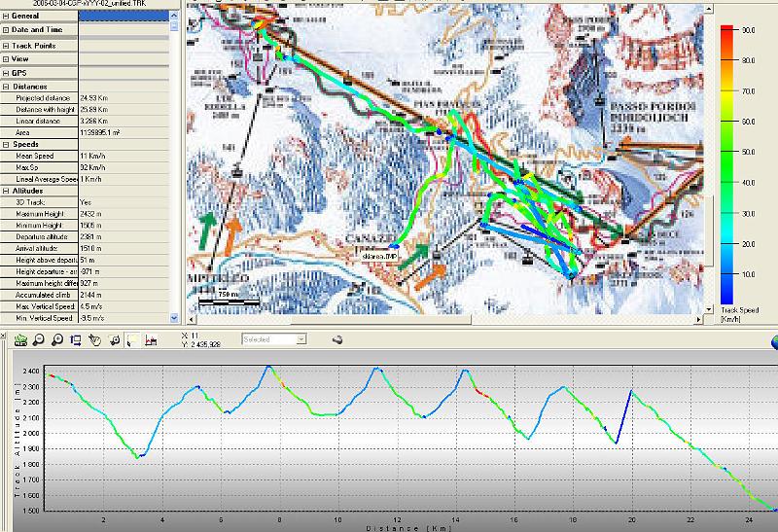This screenshot has width=778, height=532.
Task: Click the -871 m height value
Action: click(89, 272)
